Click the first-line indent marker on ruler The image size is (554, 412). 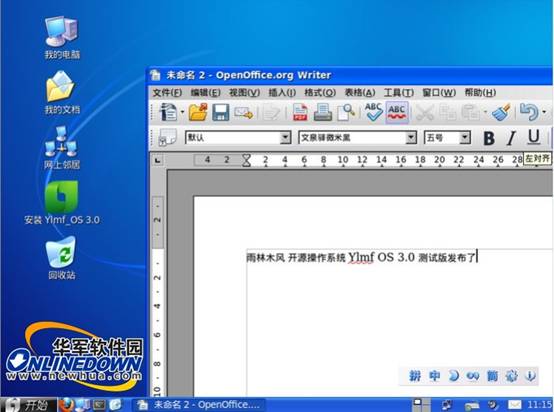click(x=246, y=157)
